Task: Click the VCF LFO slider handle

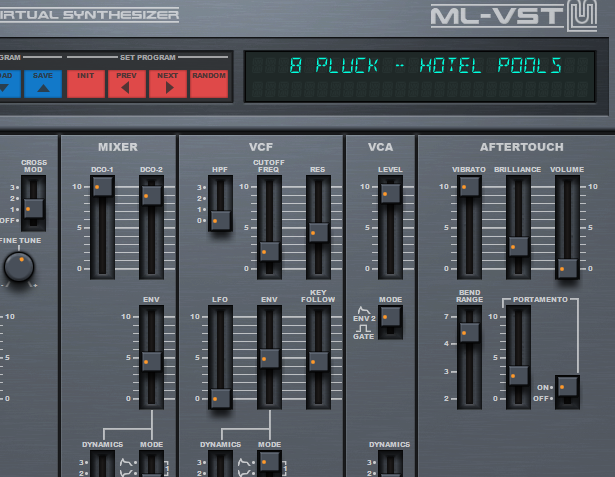Action: coord(221,399)
